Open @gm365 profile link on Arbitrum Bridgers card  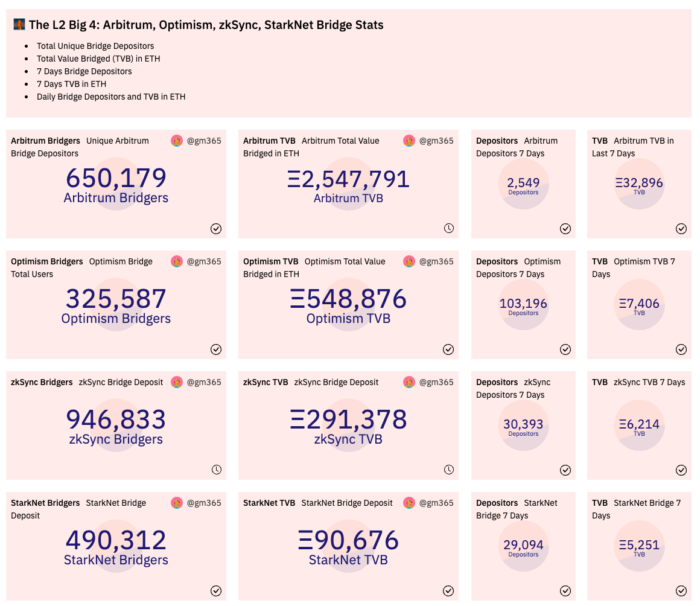pyautogui.click(x=204, y=141)
